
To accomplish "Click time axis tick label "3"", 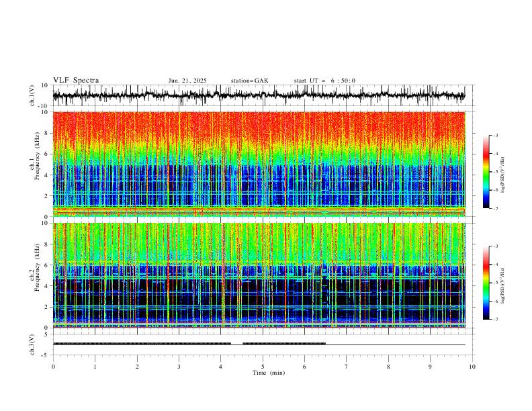I will tap(179, 367).
